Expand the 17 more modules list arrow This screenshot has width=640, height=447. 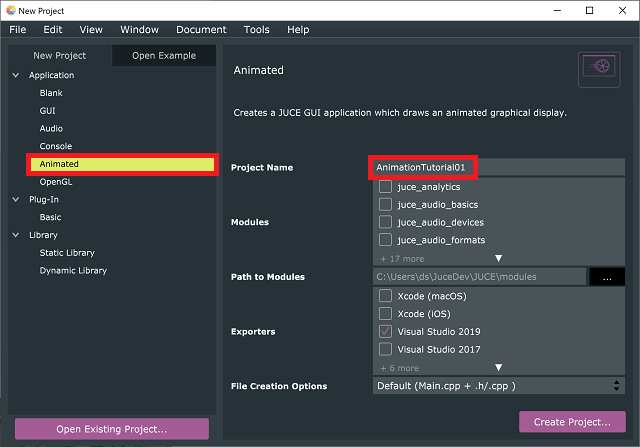point(498,258)
